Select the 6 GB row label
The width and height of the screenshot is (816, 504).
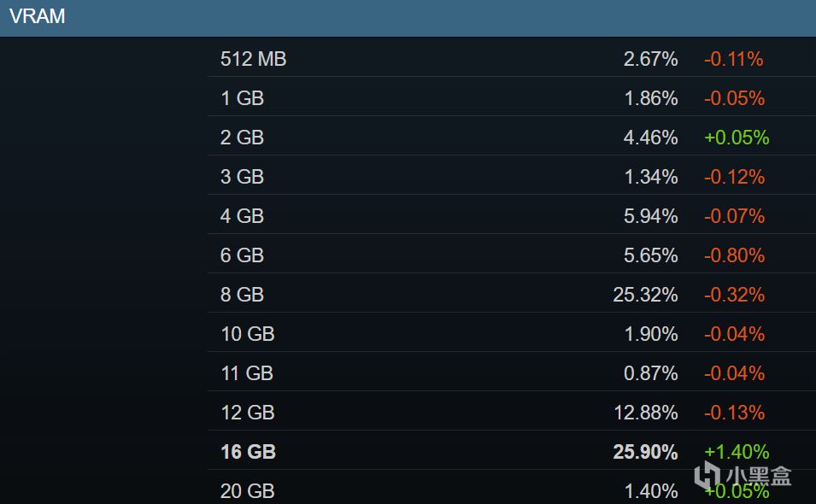click(x=242, y=255)
